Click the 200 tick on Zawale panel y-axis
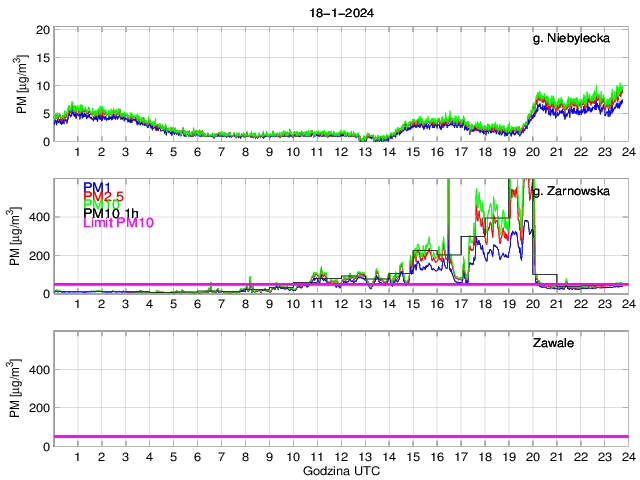Viewport: 640px width, 480px height. tap(39, 408)
